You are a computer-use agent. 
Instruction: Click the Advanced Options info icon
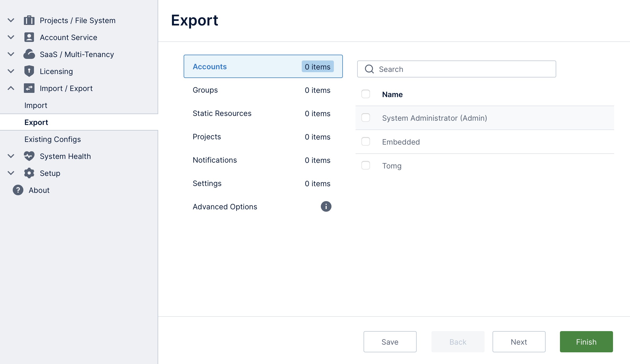coord(326,206)
